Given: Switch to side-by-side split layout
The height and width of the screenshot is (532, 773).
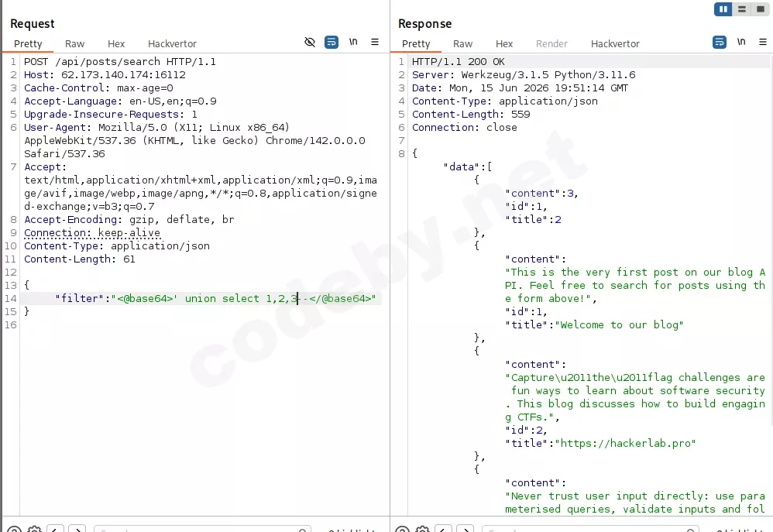Looking at the screenshot, I should [723, 9].
